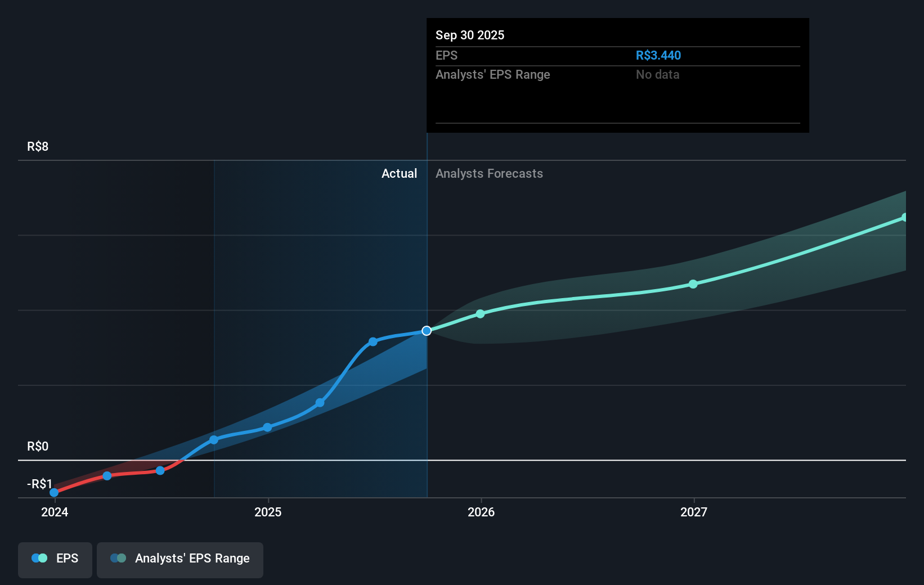Expand the Analysts' EPS Range row showing No data
This screenshot has height=585, width=924.
617,74
